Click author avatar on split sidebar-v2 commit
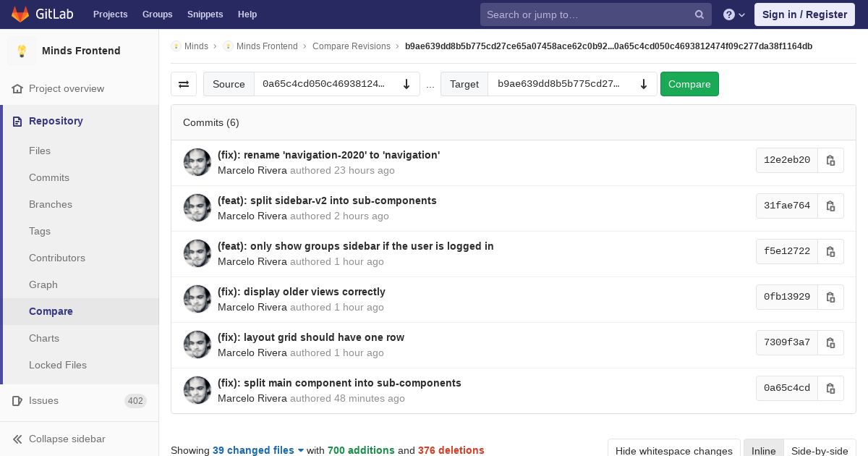 197,208
